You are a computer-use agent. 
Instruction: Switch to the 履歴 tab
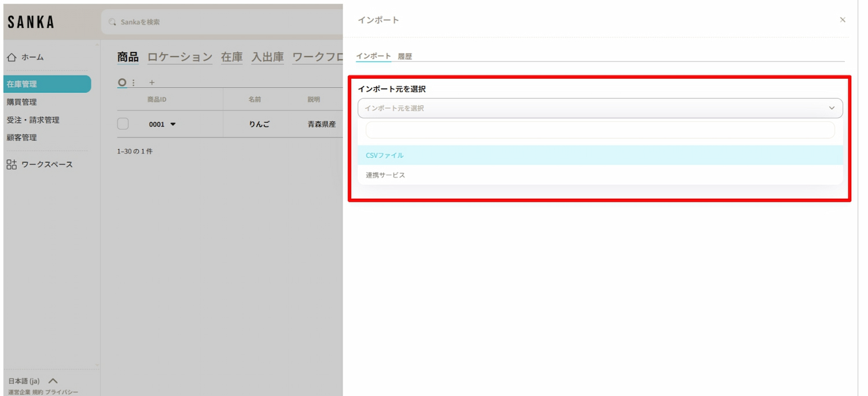click(x=404, y=57)
